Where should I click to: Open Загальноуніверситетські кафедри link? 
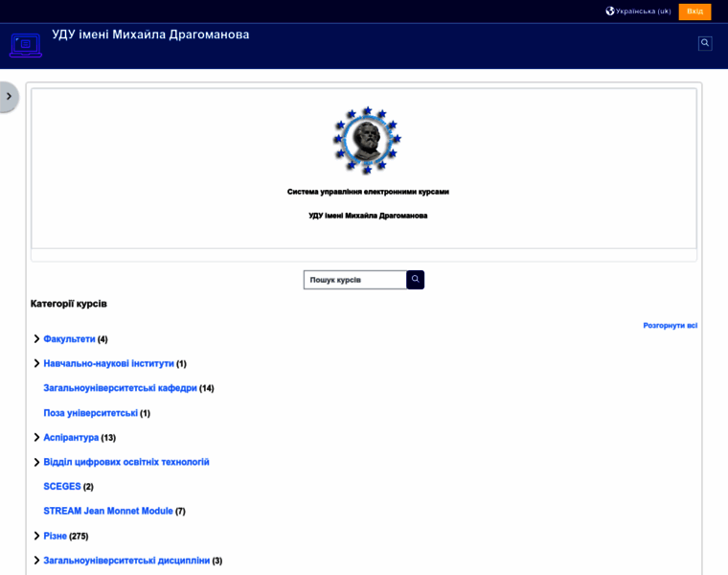tap(121, 388)
